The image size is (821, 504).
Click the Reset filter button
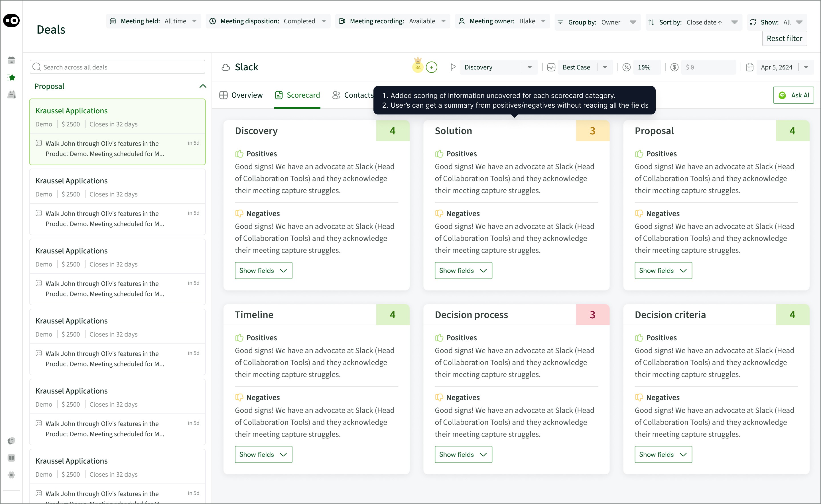(784, 39)
